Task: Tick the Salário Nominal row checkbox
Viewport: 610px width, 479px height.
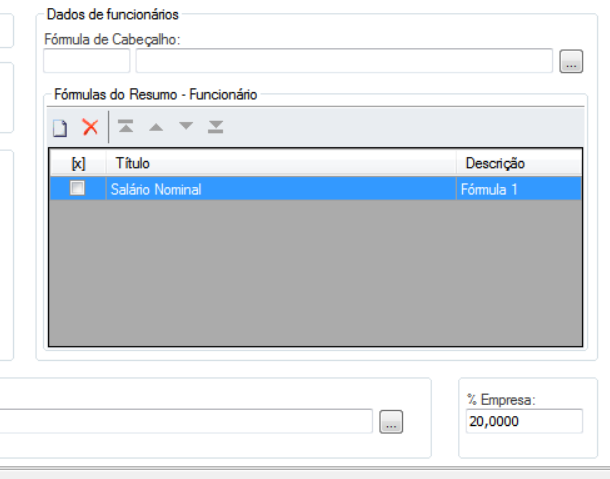Action: click(77, 188)
